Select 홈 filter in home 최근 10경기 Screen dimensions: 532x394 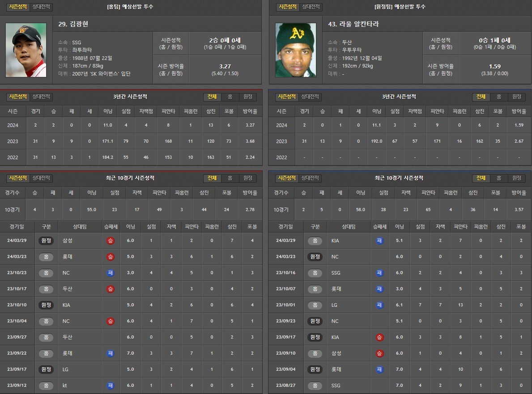tap(230, 178)
